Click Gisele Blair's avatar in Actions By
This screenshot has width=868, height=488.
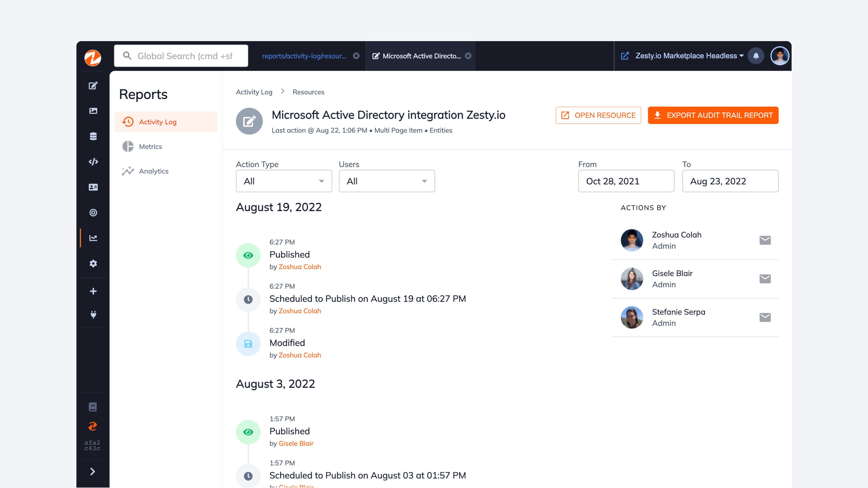[x=632, y=279]
